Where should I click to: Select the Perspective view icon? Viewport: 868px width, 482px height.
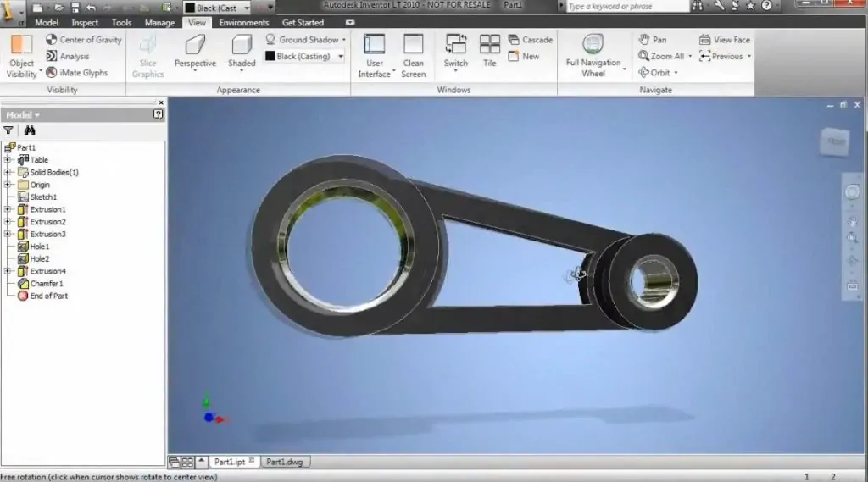tap(195, 45)
